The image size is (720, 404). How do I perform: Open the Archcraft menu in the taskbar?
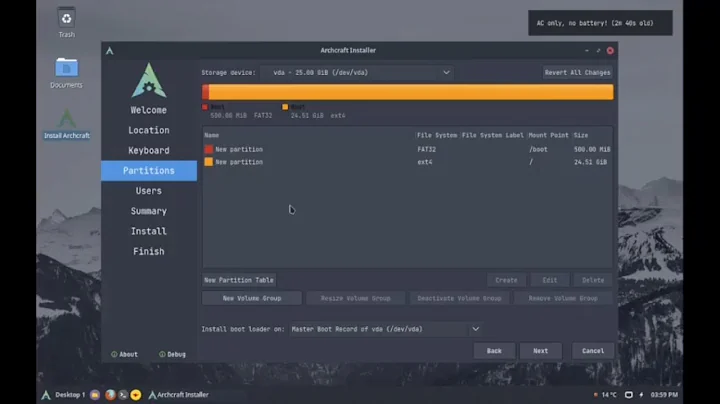46,395
